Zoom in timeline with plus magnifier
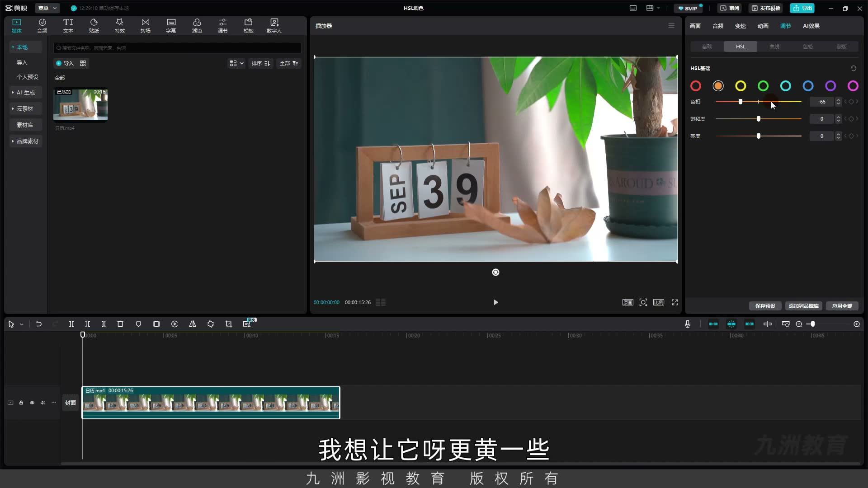This screenshot has height=488, width=868. [x=857, y=324]
